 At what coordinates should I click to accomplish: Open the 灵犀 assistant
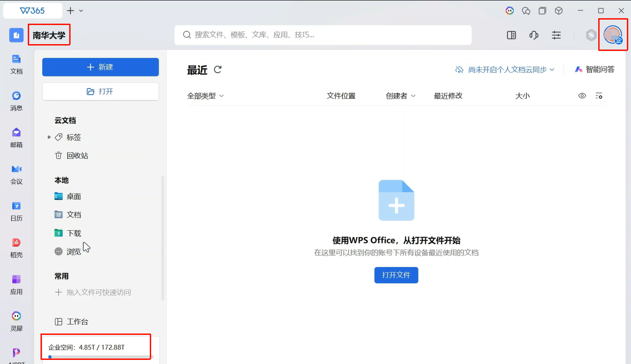click(x=16, y=322)
